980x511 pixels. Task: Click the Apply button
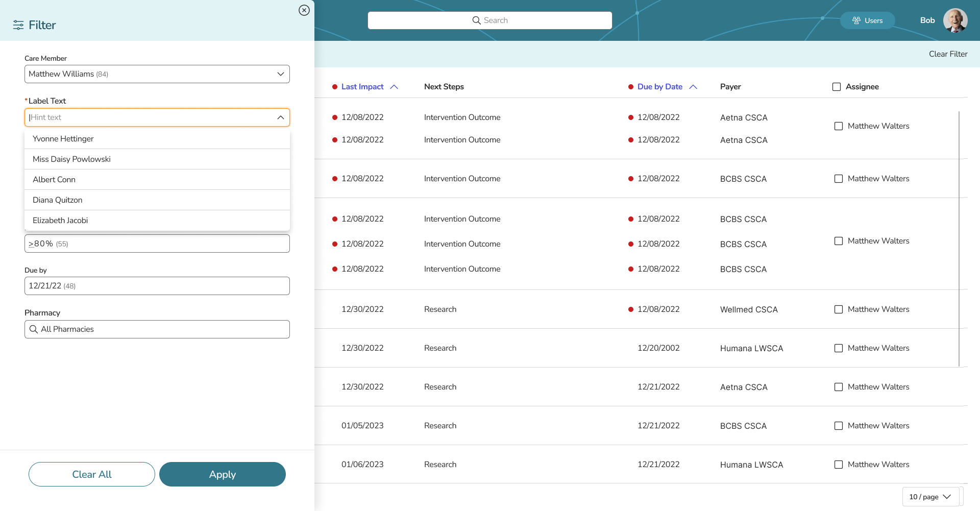click(x=223, y=474)
